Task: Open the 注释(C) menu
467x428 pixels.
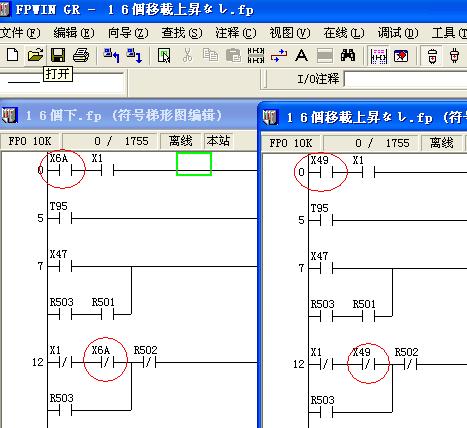Action: coord(236,33)
